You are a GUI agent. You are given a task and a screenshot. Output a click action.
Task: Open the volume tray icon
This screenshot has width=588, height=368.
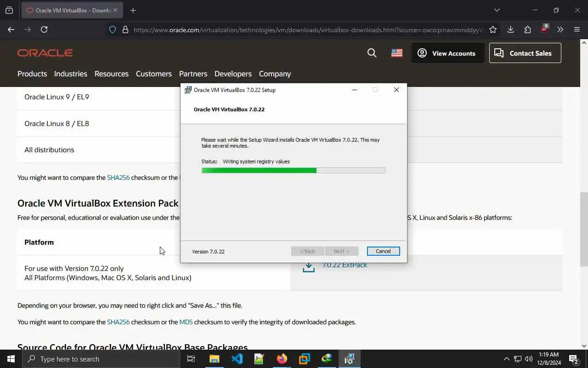pyautogui.click(x=529, y=359)
